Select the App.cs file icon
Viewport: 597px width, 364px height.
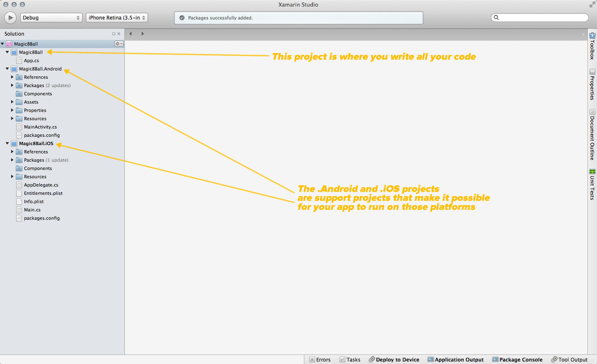pyautogui.click(x=19, y=61)
